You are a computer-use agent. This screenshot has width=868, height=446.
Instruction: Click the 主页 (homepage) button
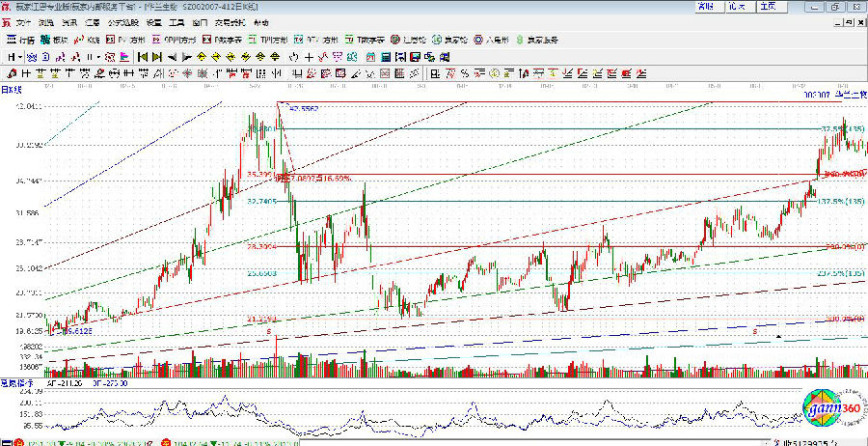[x=768, y=6]
